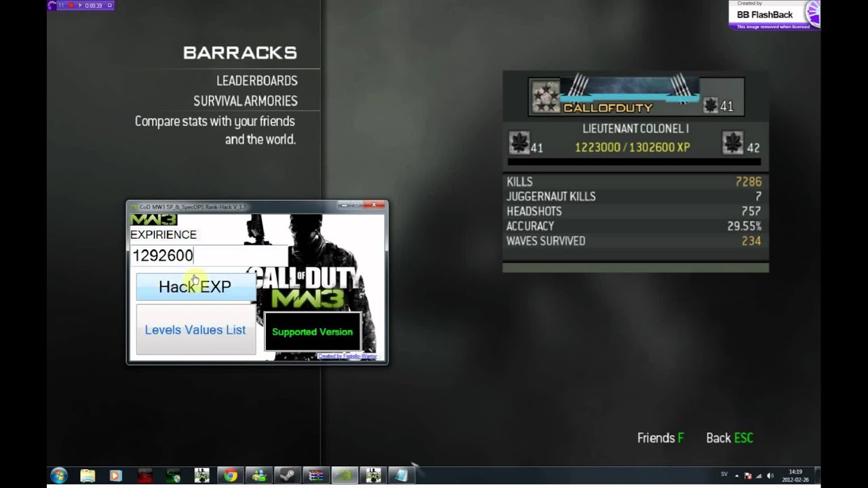Viewport: 868px width, 488px height.
Task: Open Windows Media Player from the taskbar
Action: coord(116,476)
